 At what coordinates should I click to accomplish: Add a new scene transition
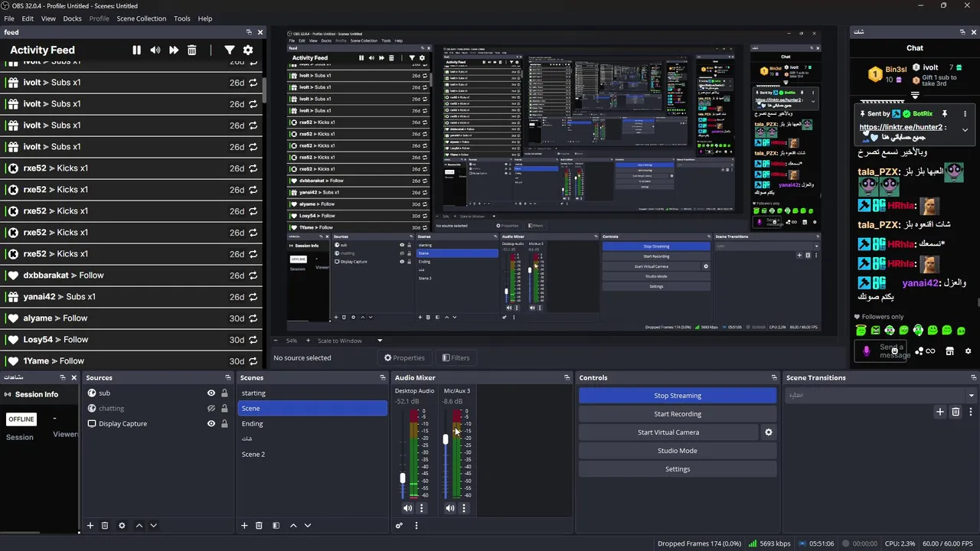[940, 412]
